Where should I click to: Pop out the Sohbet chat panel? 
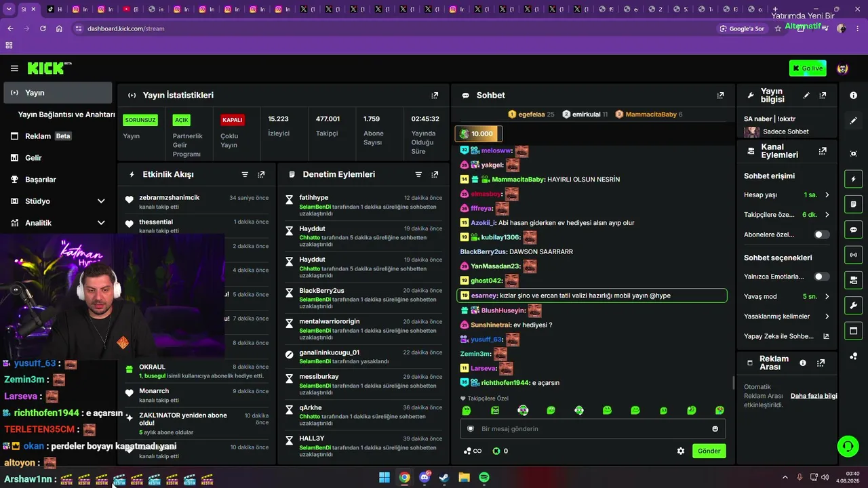click(x=720, y=96)
